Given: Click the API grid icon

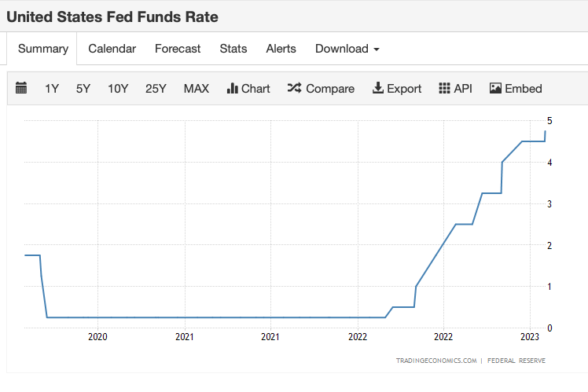Looking at the screenshot, I should pos(444,89).
